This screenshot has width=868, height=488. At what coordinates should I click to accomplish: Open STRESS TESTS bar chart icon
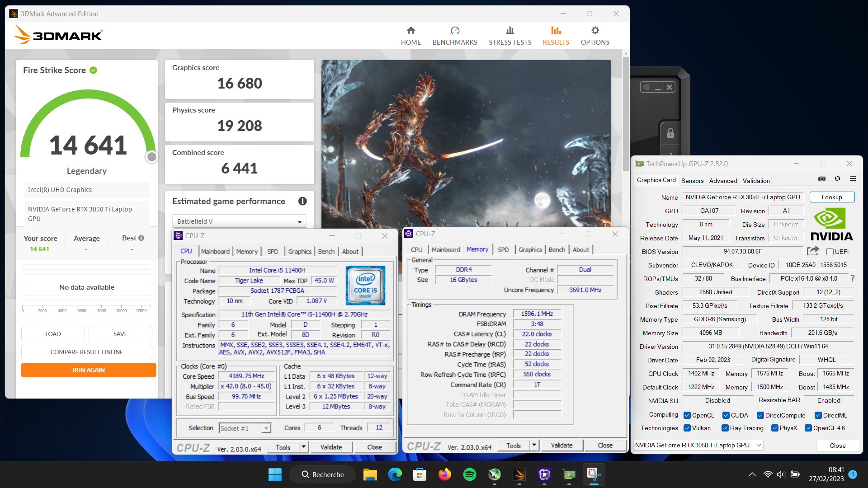pyautogui.click(x=510, y=30)
